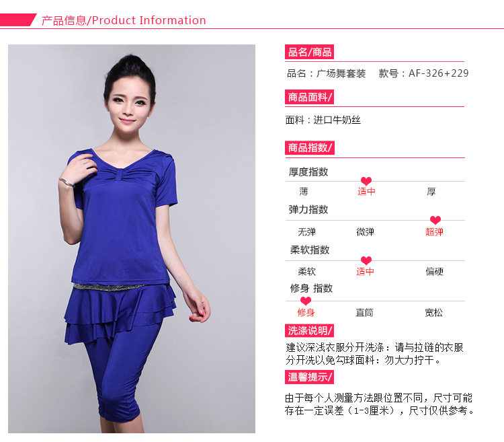
Task: Click the heart icon above 厚度 适中
Action: point(366,181)
